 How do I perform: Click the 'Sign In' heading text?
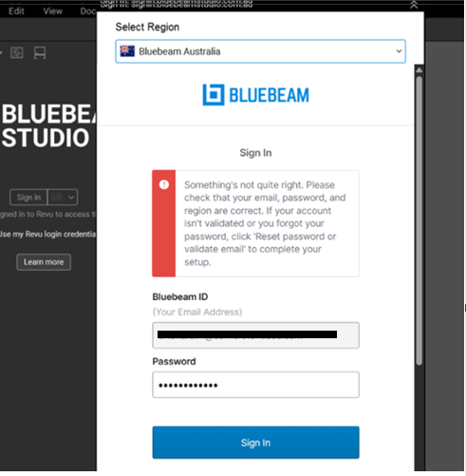pyautogui.click(x=255, y=153)
